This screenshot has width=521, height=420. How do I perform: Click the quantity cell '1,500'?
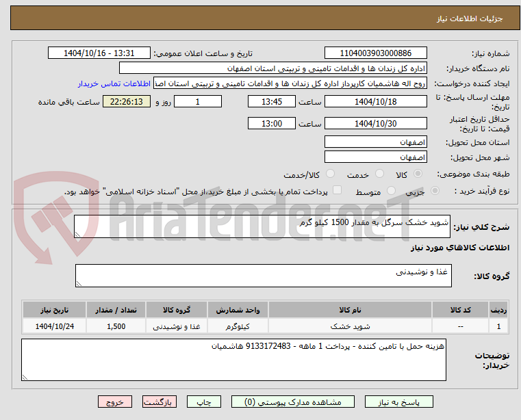(x=116, y=326)
